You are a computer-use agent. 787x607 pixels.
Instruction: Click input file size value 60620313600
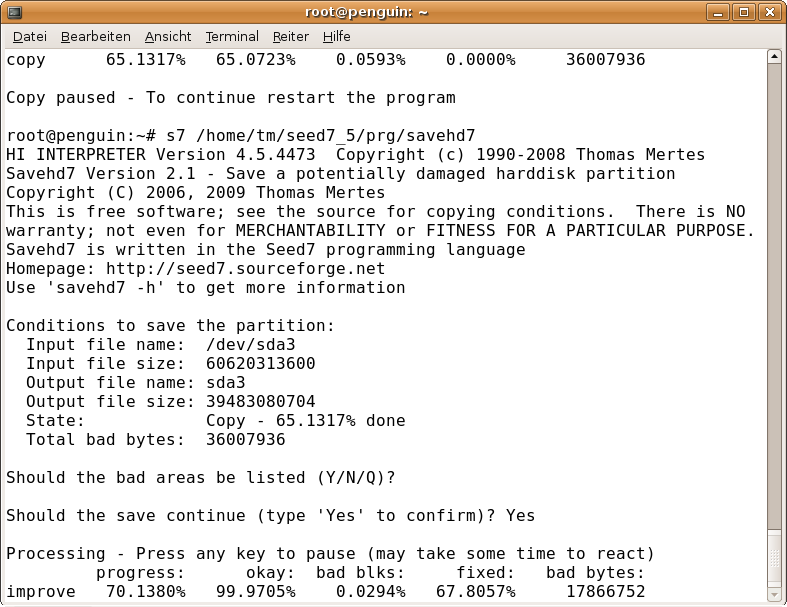click(x=260, y=363)
